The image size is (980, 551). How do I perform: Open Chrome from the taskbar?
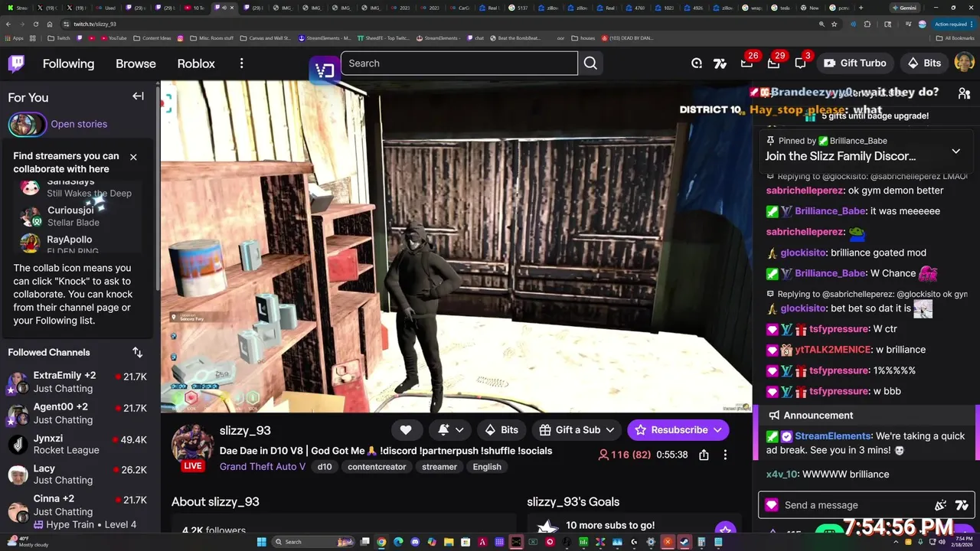pyautogui.click(x=381, y=542)
